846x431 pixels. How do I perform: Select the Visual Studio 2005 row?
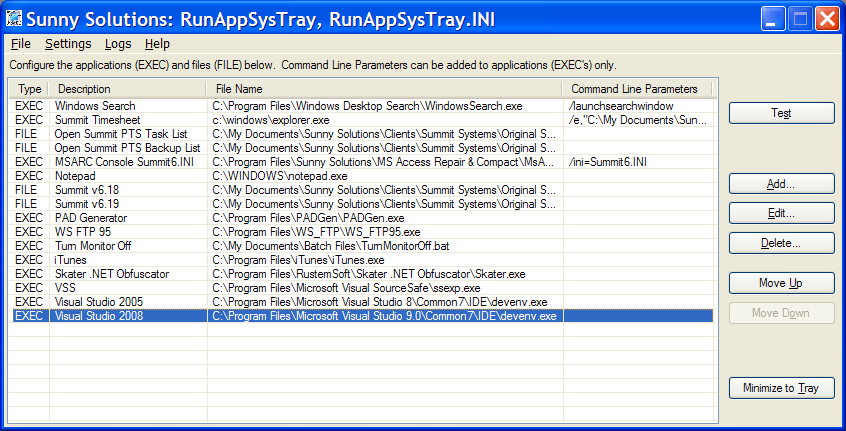[x=363, y=303]
